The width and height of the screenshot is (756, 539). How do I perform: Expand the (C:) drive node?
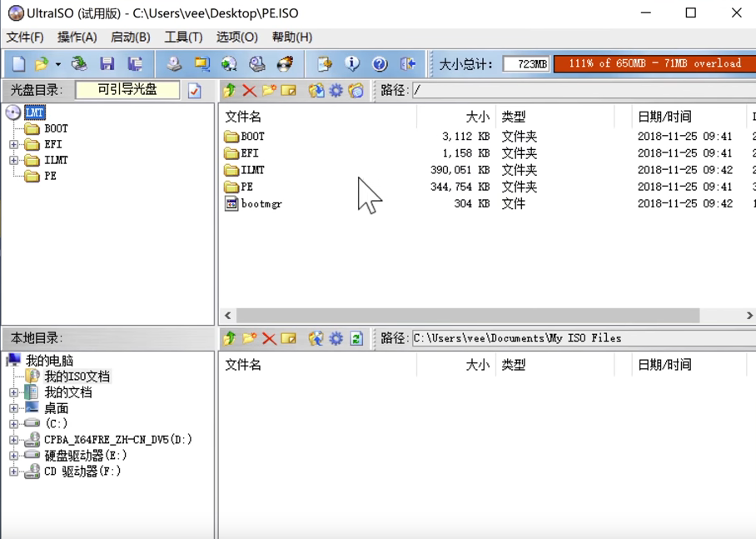coord(13,424)
